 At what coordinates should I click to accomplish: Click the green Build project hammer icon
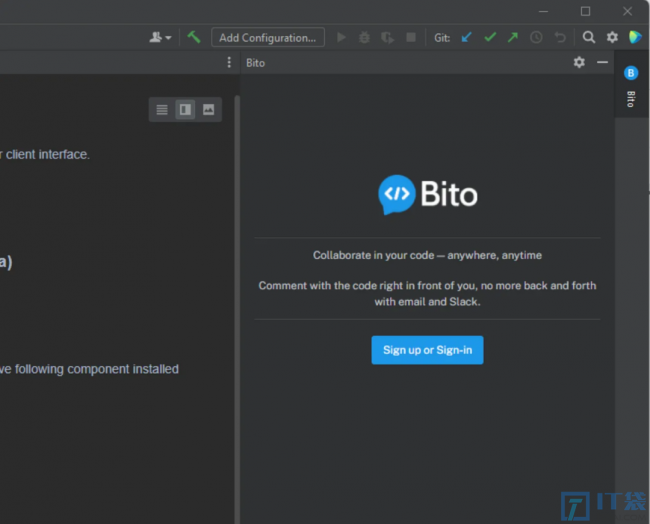pyautogui.click(x=194, y=37)
